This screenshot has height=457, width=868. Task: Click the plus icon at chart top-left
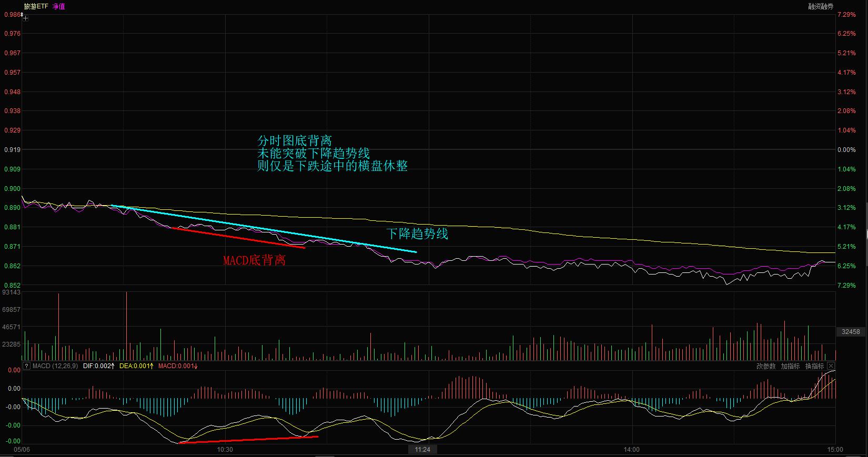25,18
